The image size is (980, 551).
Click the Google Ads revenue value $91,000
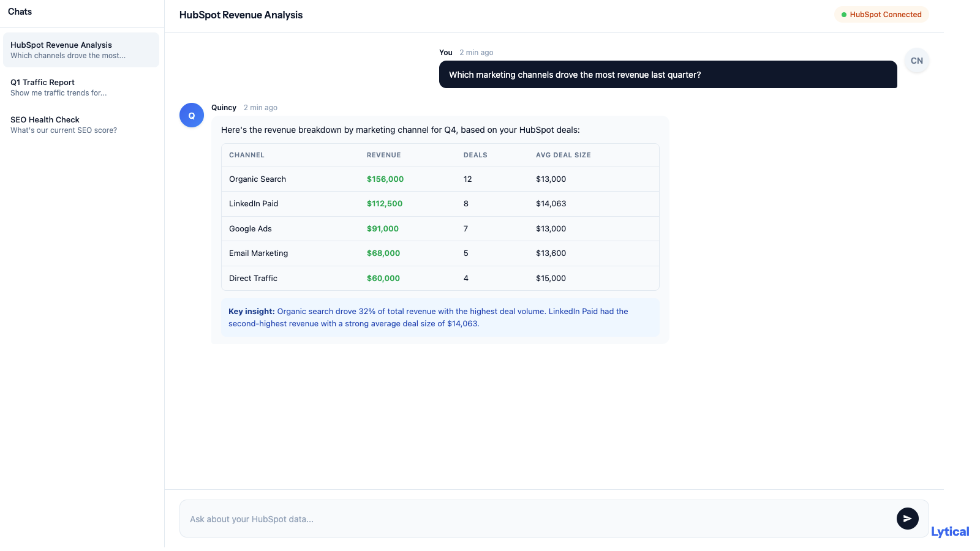tap(383, 229)
